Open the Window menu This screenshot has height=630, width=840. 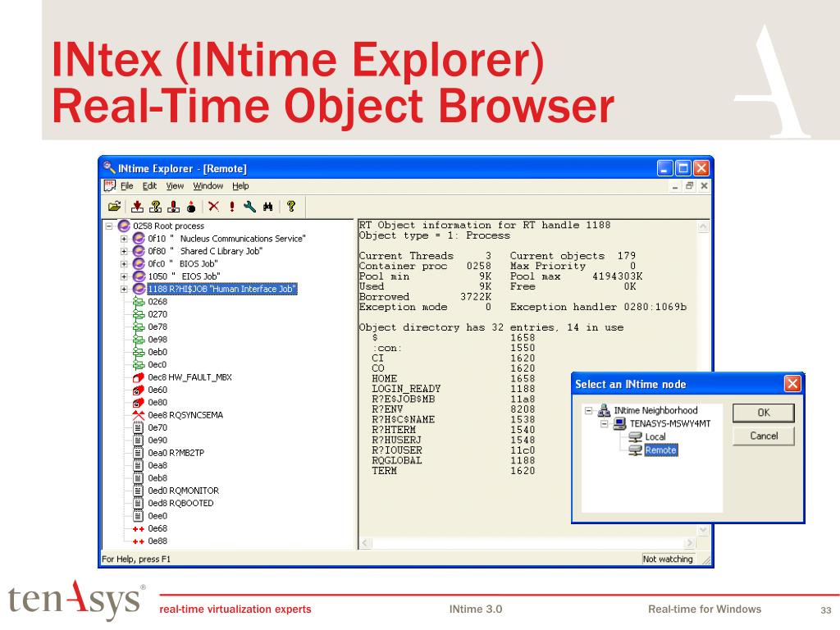point(208,186)
